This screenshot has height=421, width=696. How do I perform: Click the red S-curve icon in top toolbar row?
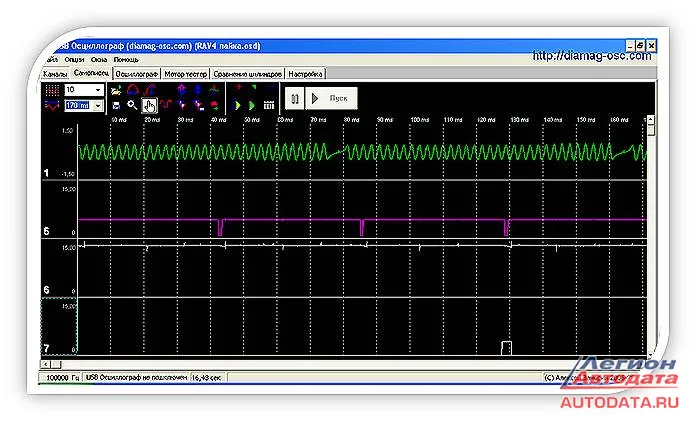pyautogui.click(x=150, y=90)
